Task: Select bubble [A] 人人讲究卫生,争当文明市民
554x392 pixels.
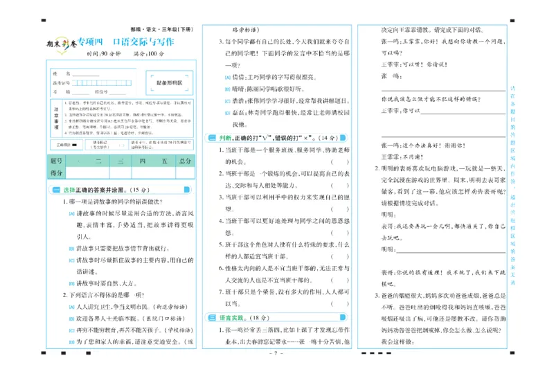Action: [x=71, y=308]
